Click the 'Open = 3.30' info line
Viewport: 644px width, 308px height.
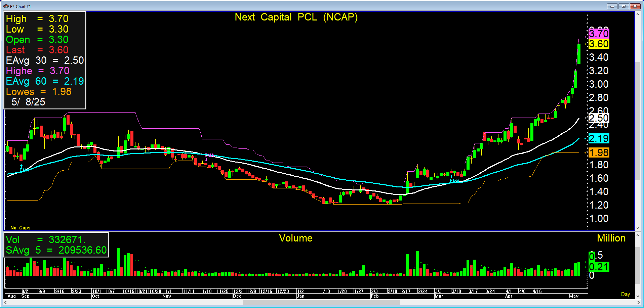(x=37, y=39)
